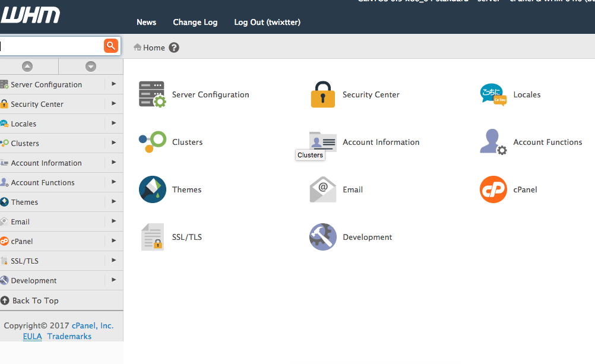Expand all sidebar menus with down arrow

click(x=91, y=67)
